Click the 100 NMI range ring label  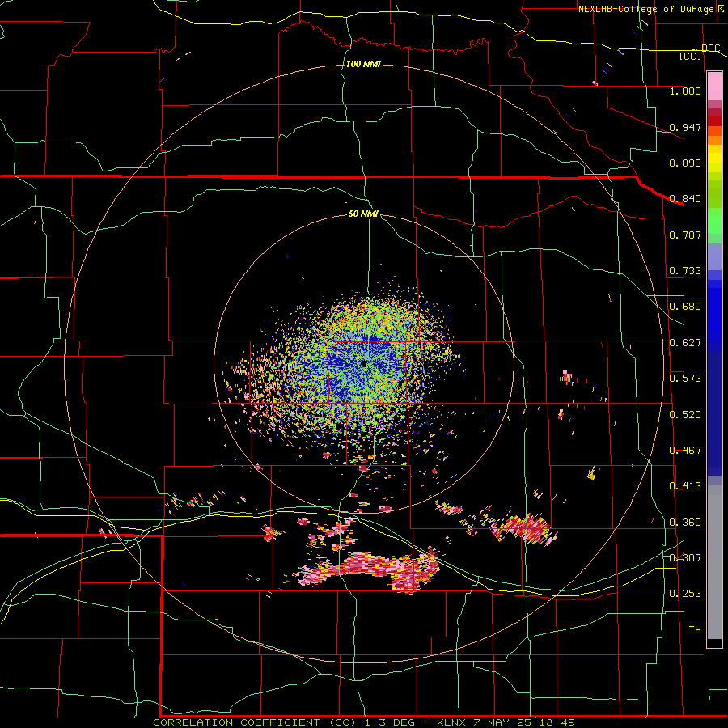(x=363, y=64)
